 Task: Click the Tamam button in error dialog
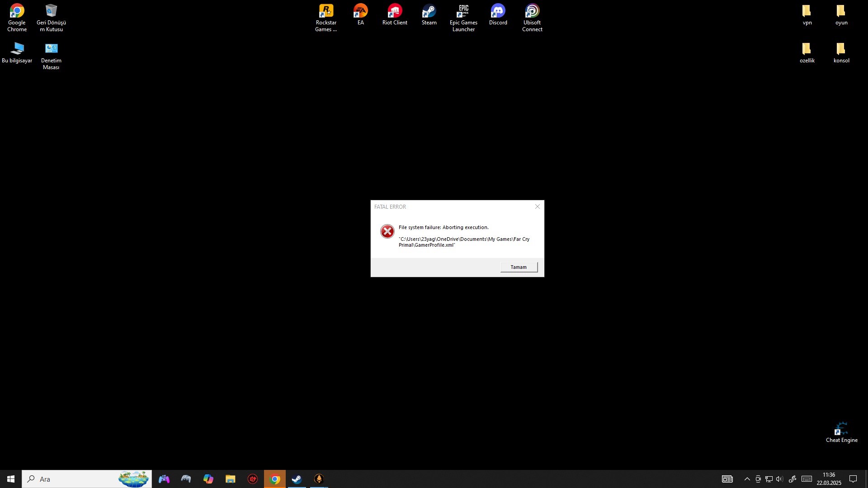click(519, 267)
